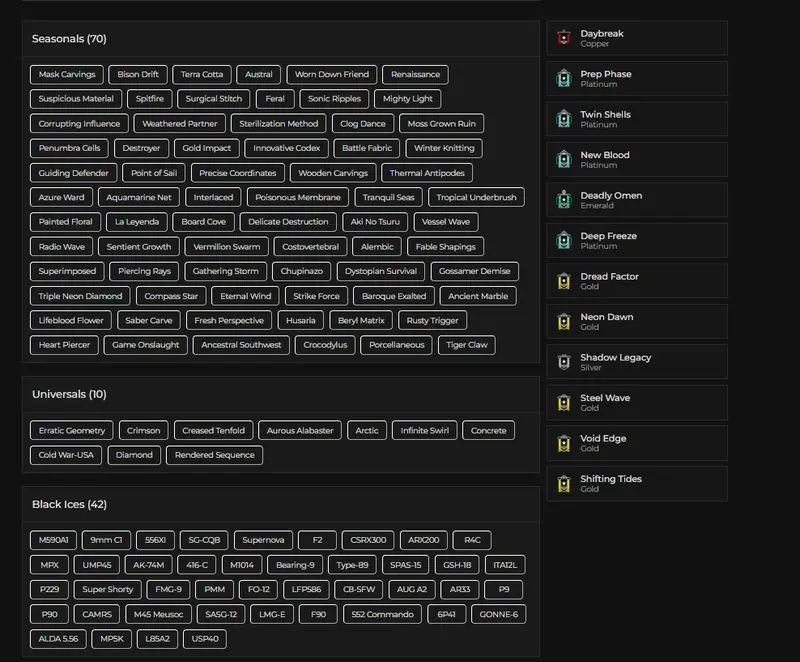Click the Void Edge Gold rank icon

tap(563, 443)
